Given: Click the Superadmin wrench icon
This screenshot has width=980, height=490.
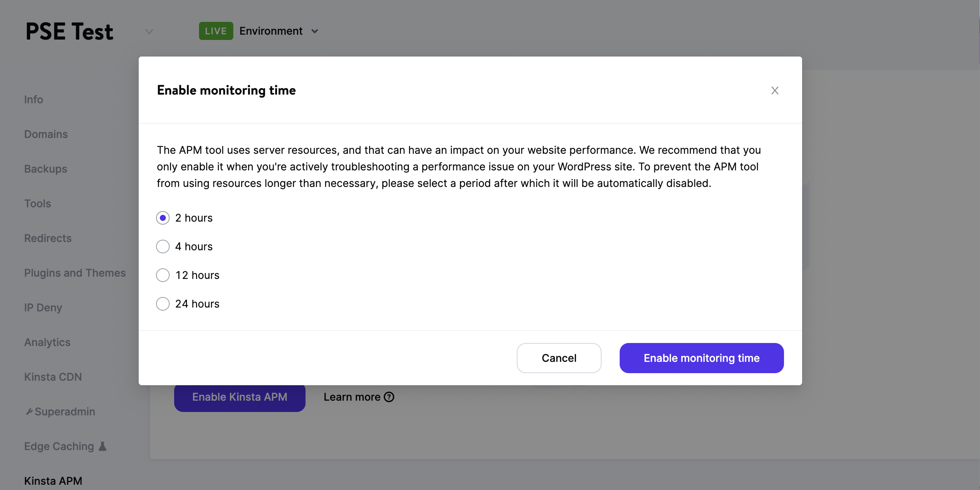Looking at the screenshot, I should pyautogui.click(x=29, y=411).
